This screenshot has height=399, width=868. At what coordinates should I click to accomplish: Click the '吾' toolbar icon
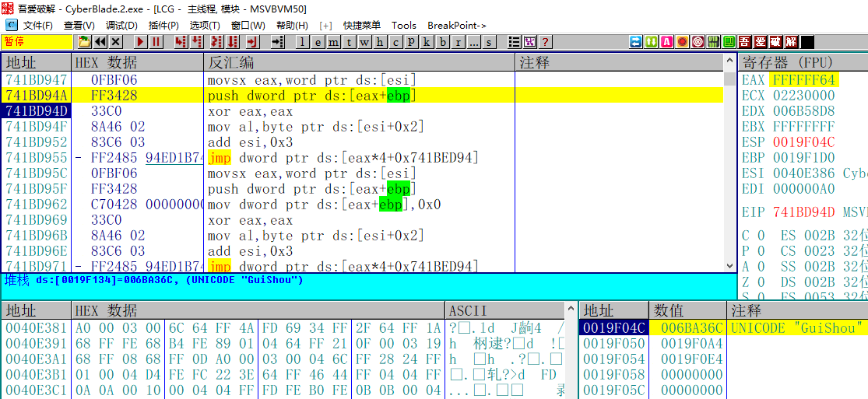[745, 42]
